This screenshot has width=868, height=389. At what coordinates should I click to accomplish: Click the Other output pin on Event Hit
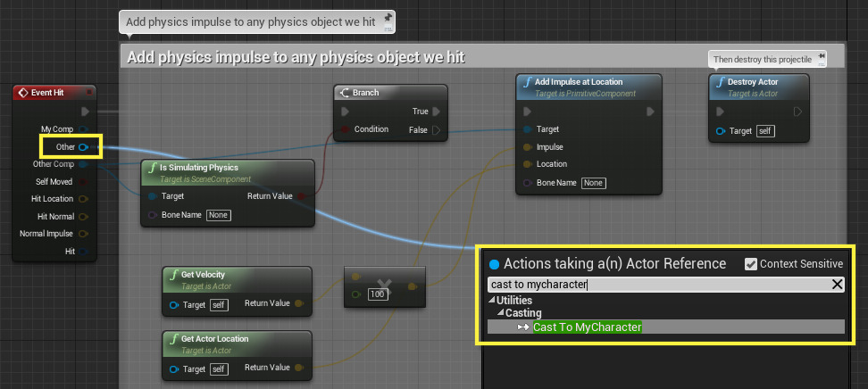point(83,146)
